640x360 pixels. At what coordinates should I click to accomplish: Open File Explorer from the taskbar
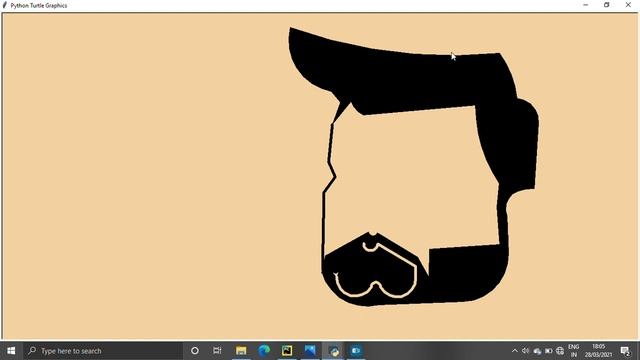point(241,351)
